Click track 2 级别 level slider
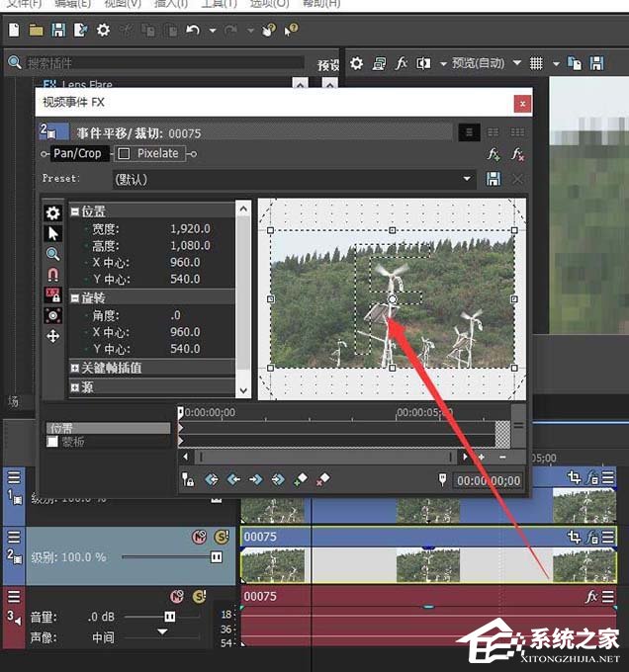Screen dimensions: 629x672 coord(172,557)
